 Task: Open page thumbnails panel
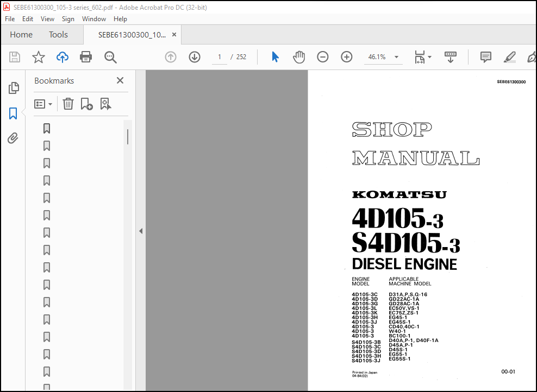click(x=14, y=88)
